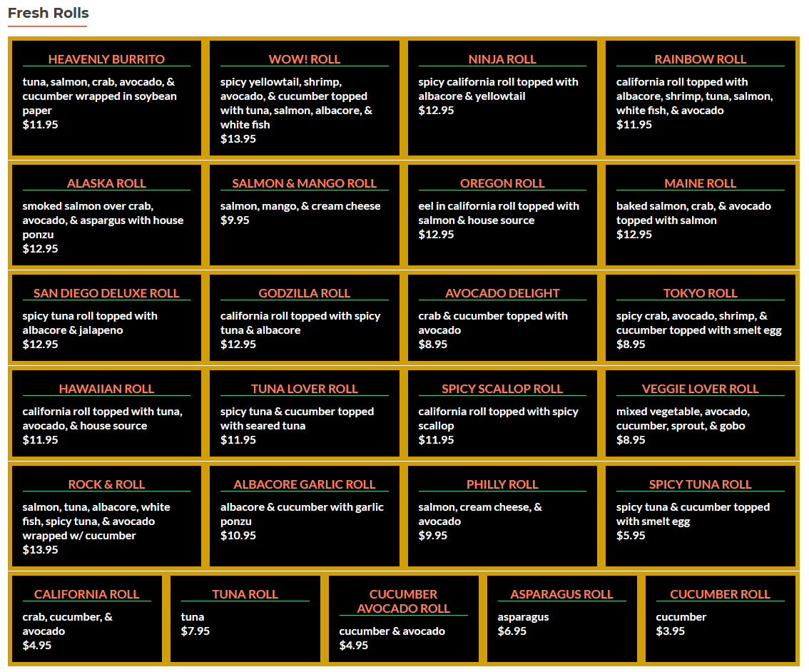The image size is (809, 672).
Task: Select the Alaska Roll heading
Action: (106, 183)
